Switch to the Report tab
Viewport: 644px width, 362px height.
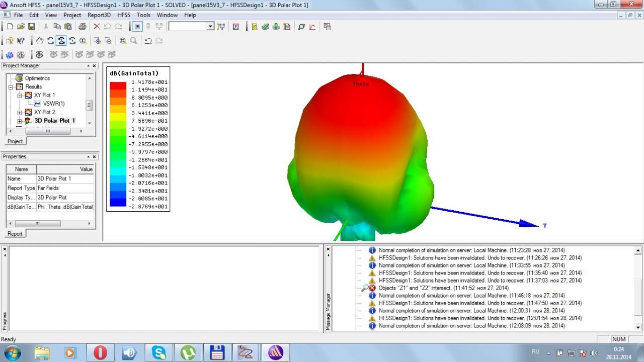(x=15, y=234)
